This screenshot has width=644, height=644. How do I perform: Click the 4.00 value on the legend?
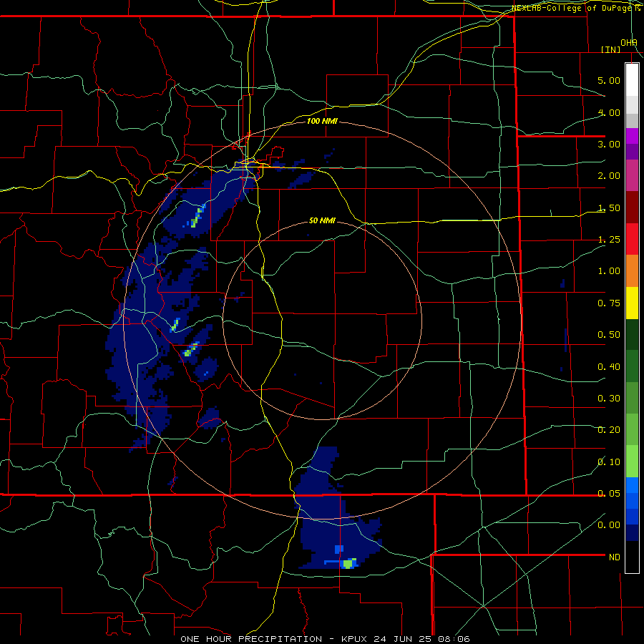point(609,112)
